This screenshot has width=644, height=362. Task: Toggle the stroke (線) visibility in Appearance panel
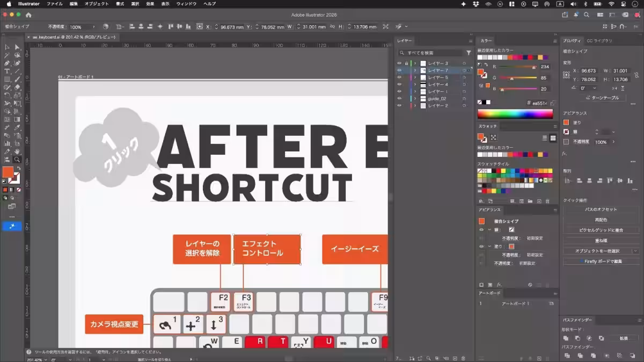coord(481,229)
